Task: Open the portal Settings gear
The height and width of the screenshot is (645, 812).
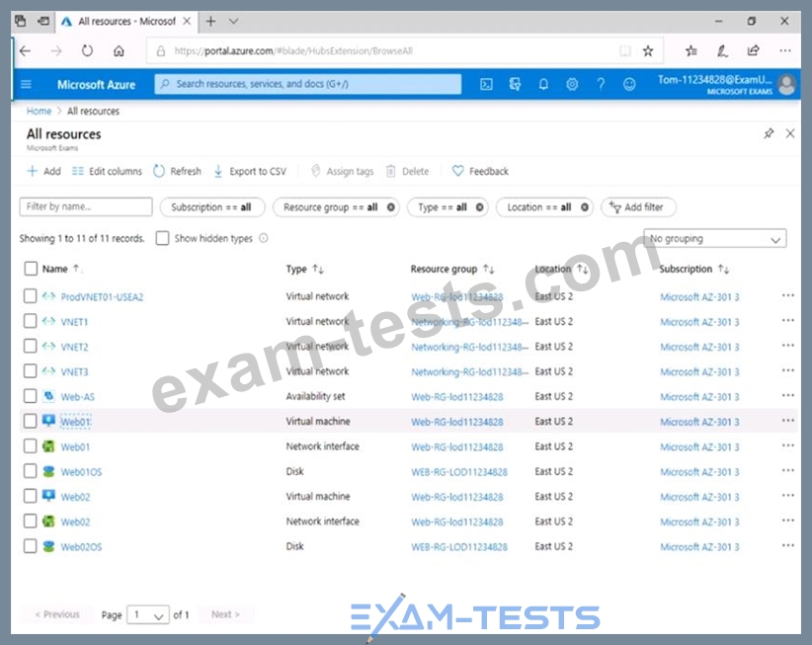Action: 572,84
